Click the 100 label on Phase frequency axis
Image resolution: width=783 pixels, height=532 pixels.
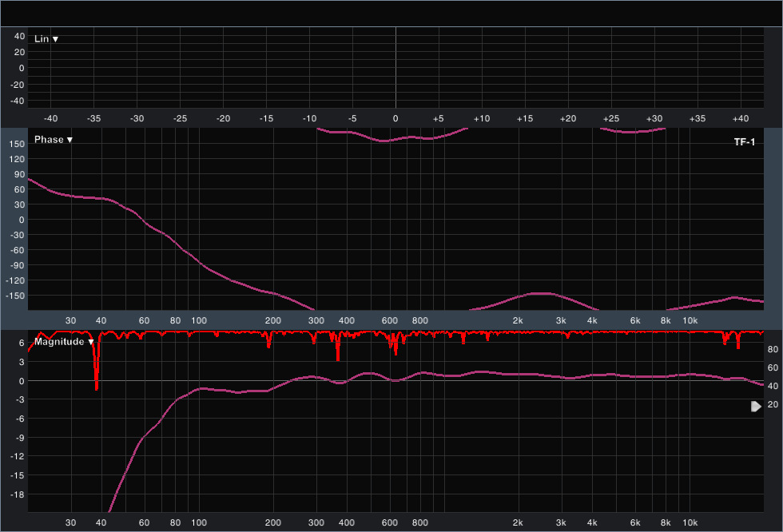click(x=199, y=320)
